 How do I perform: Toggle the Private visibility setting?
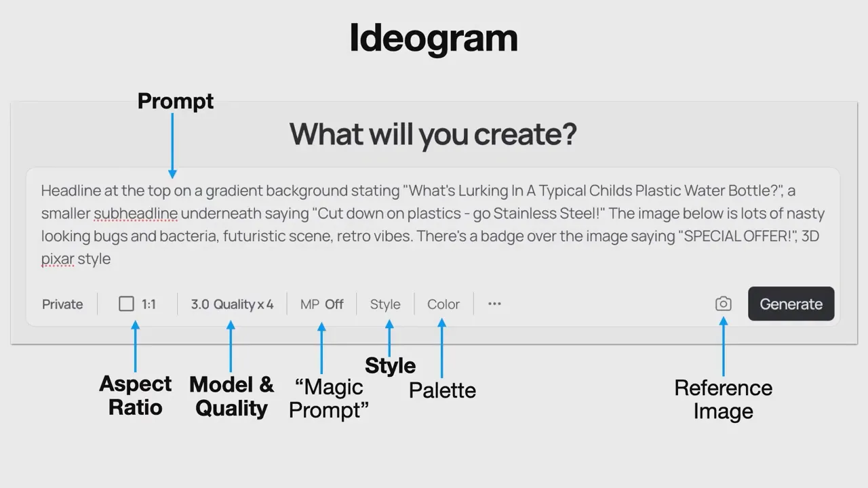click(x=62, y=304)
